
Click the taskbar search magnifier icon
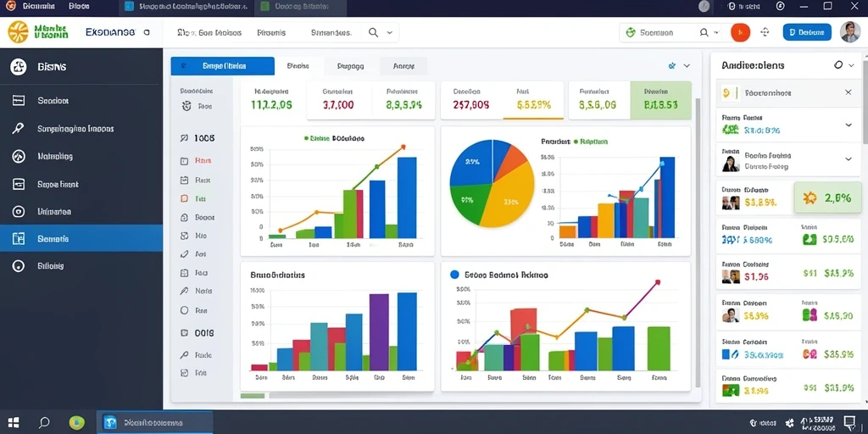(x=44, y=423)
